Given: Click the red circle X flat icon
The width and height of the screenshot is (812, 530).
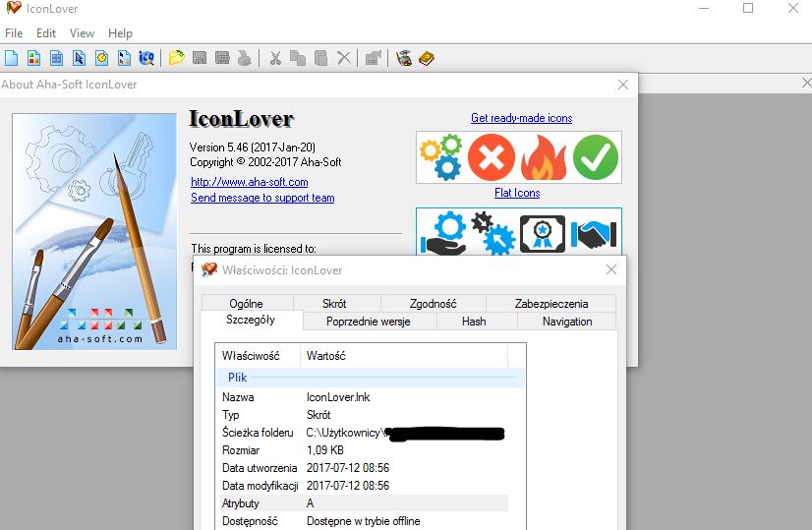Looking at the screenshot, I should tap(492, 157).
